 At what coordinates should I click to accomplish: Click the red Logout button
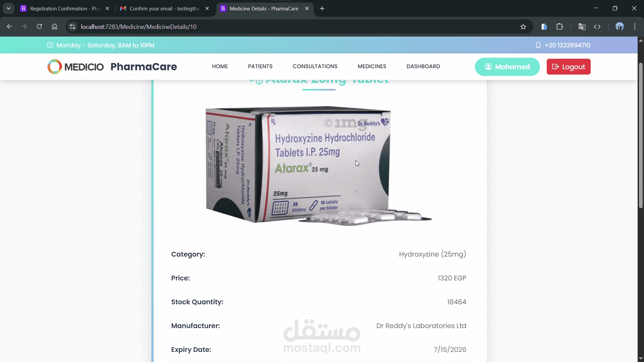[569, 67]
